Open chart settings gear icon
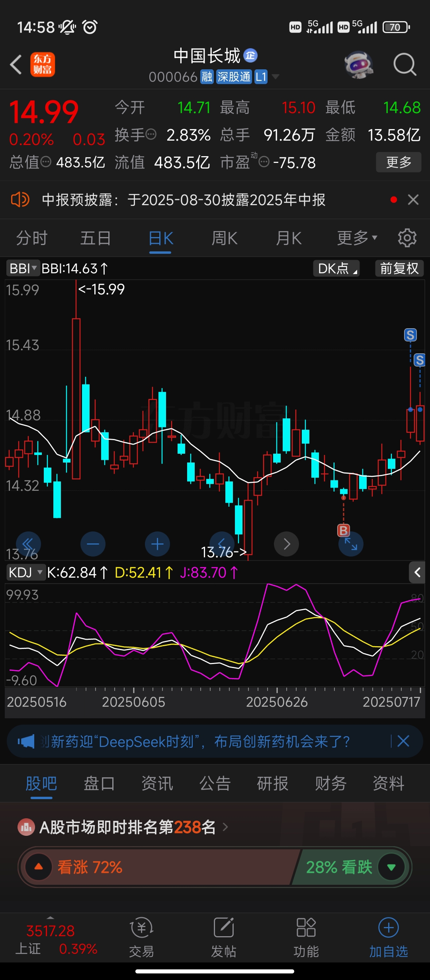This screenshot has width=430, height=980. 407,238
